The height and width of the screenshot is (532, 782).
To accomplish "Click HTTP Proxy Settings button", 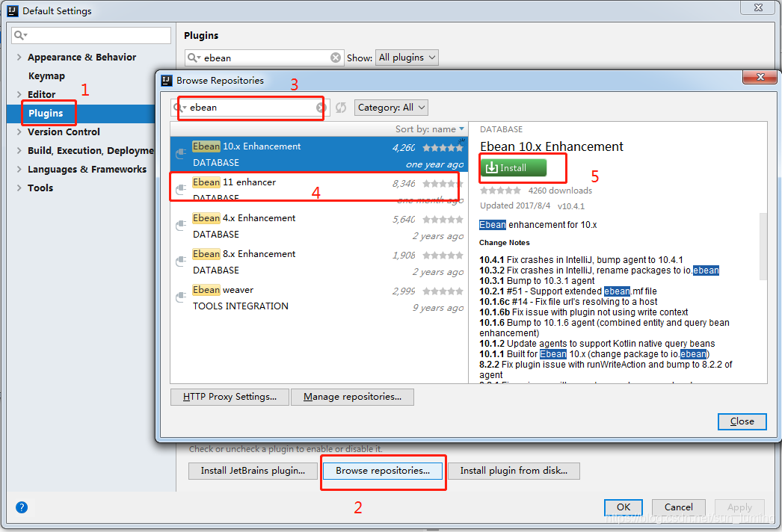I will pos(230,397).
